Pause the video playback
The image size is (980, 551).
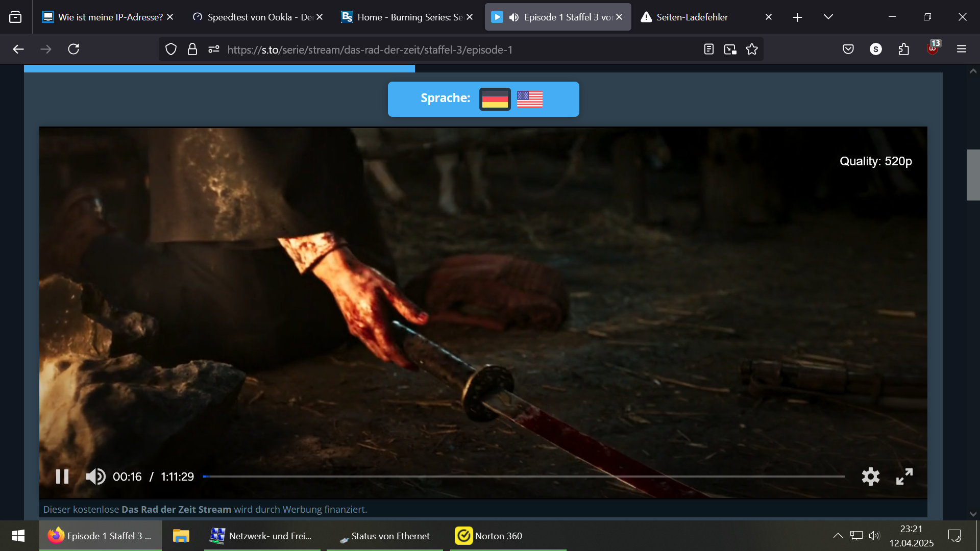(x=62, y=477)
